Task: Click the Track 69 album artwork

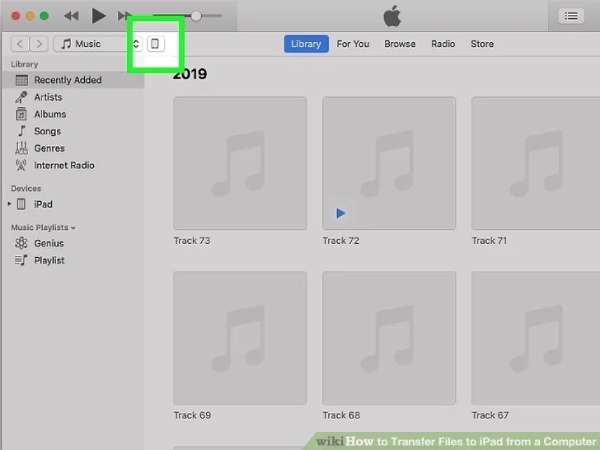Action: 240,338
